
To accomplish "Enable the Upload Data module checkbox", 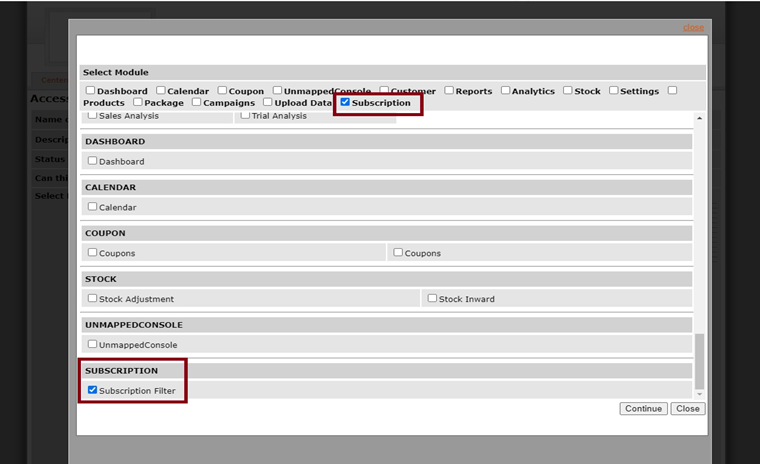I will click(268, 102).
